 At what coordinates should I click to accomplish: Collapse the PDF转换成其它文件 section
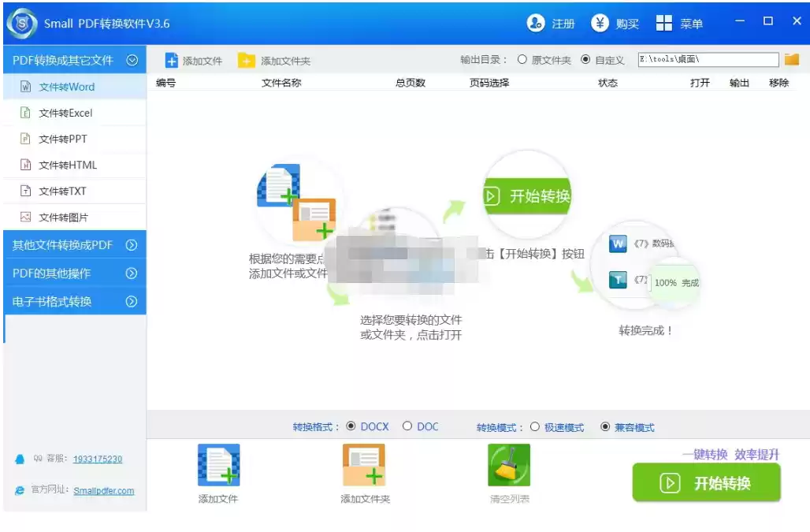pos(132,60)
